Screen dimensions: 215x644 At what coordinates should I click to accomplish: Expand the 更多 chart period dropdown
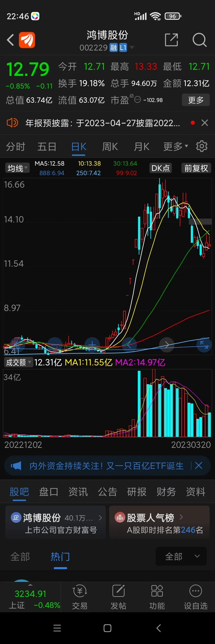pos(176,147)
